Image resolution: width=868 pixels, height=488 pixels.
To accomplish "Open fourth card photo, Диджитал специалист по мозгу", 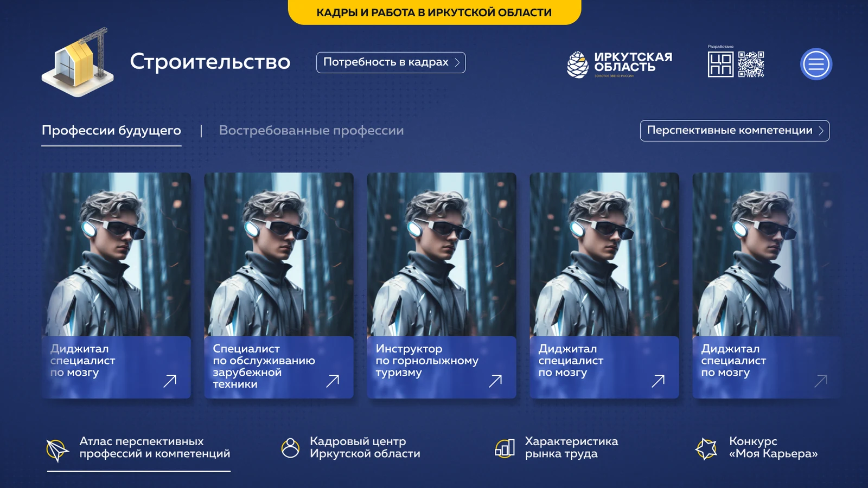I will 604,254.
